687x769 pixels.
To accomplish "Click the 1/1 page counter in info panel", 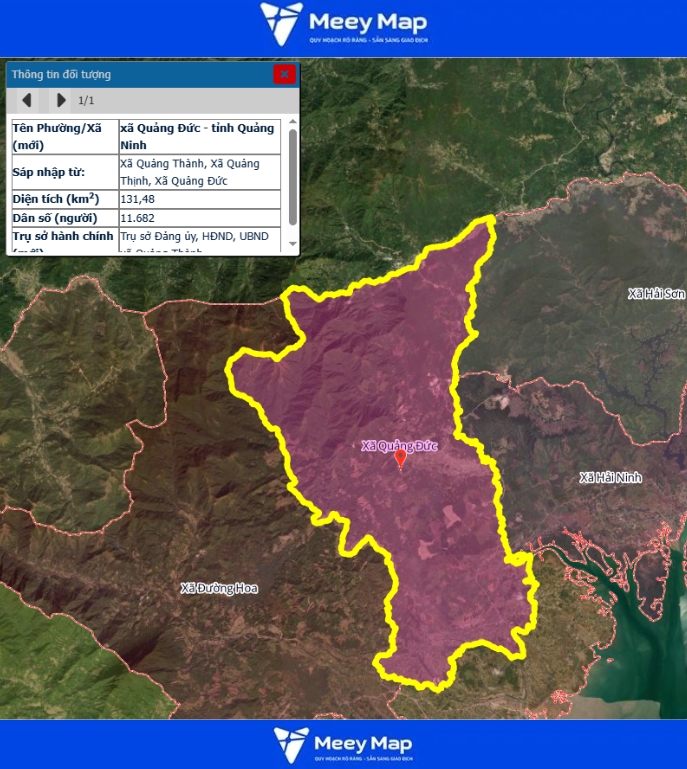I will pos(86,100).
